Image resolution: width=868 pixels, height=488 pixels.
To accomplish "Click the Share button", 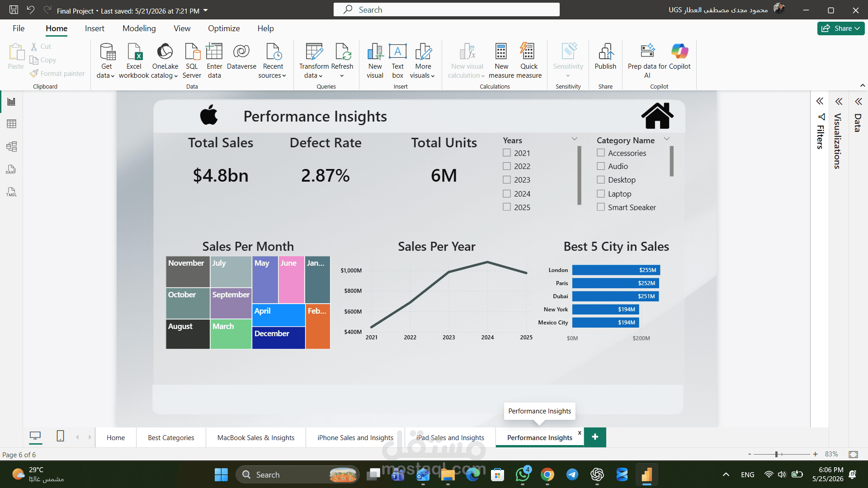I will (x=841, y=28).
